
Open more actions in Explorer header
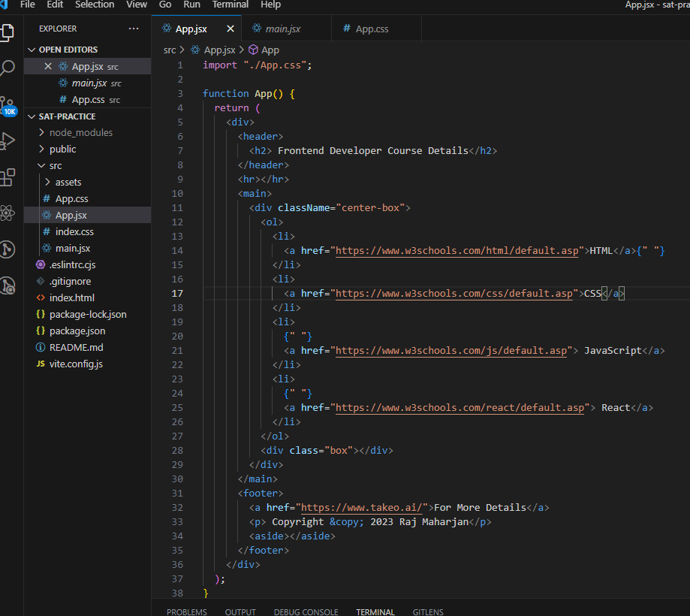pyautogui.click(x=134, y=29)
